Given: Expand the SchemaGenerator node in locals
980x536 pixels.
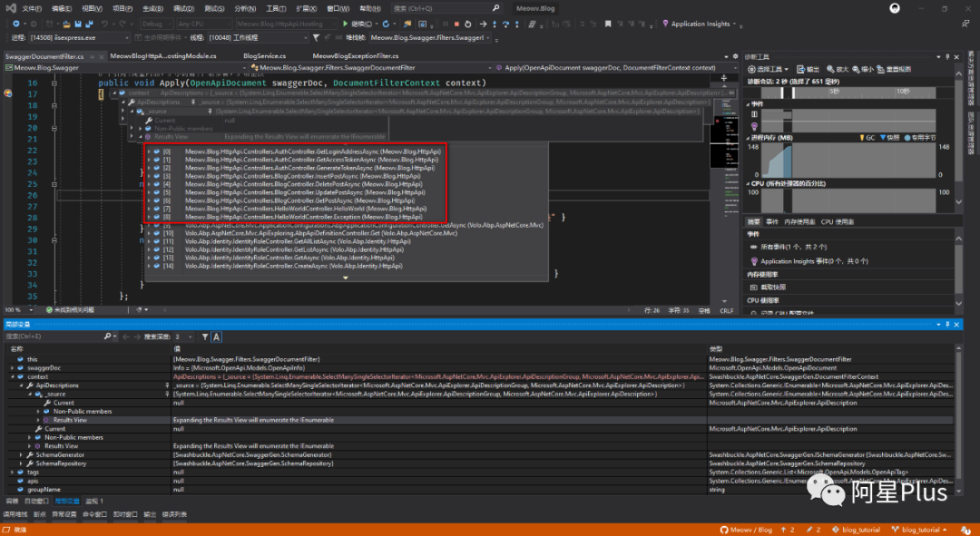Looking at the screenshot, I should pyautogui.click(x=21, y=454).
